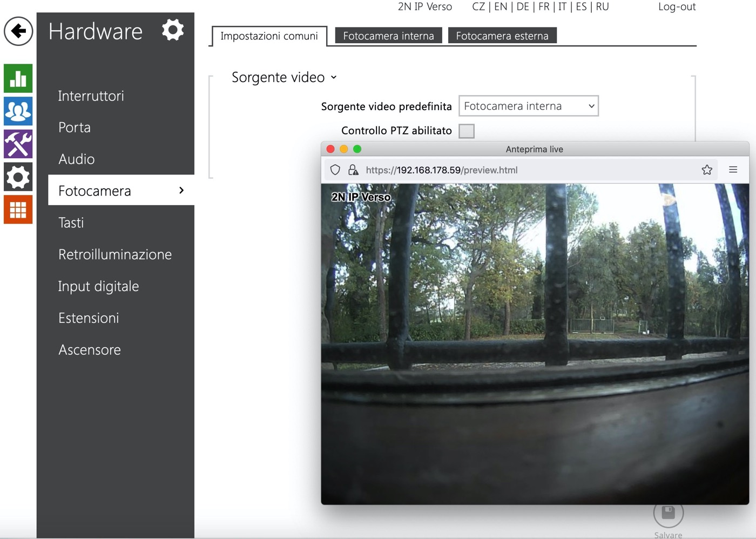The height and width of the screenshot is (539, 756).
Task: Enable the Controllo PTZ abilitato checkbox
Action: tap(467, 131)
